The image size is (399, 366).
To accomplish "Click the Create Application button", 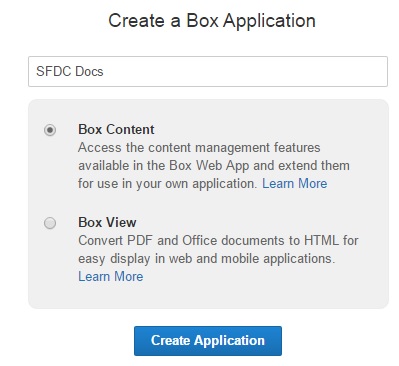I will click(x=208, y=341).
